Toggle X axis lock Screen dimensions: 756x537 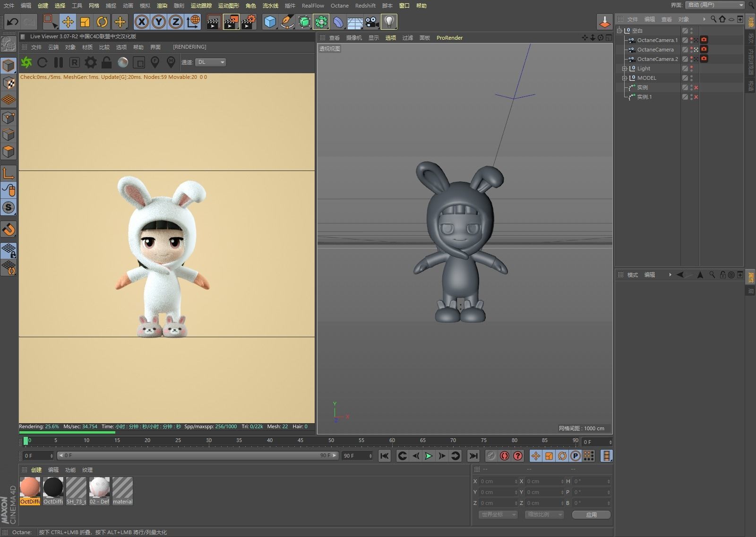tap(141, 22)
